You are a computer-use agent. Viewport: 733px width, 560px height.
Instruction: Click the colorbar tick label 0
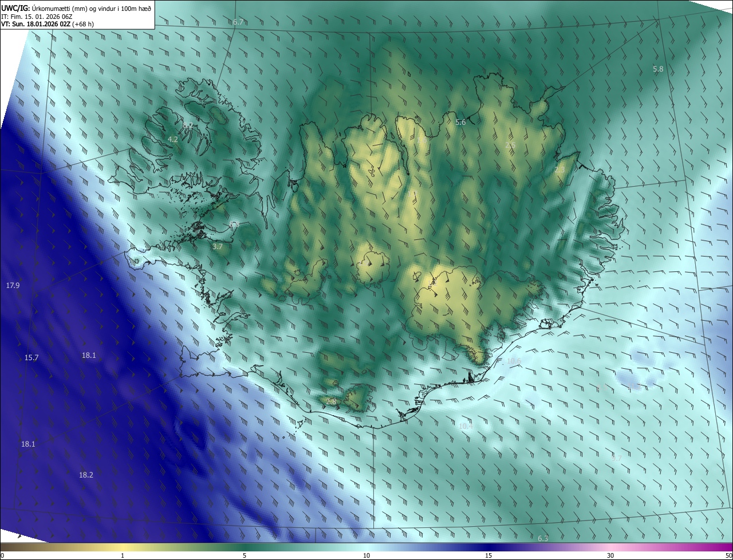[2, 555]
